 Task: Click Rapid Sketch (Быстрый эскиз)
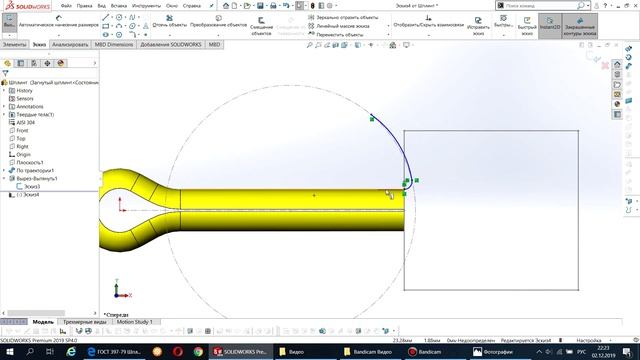(527, 25)
